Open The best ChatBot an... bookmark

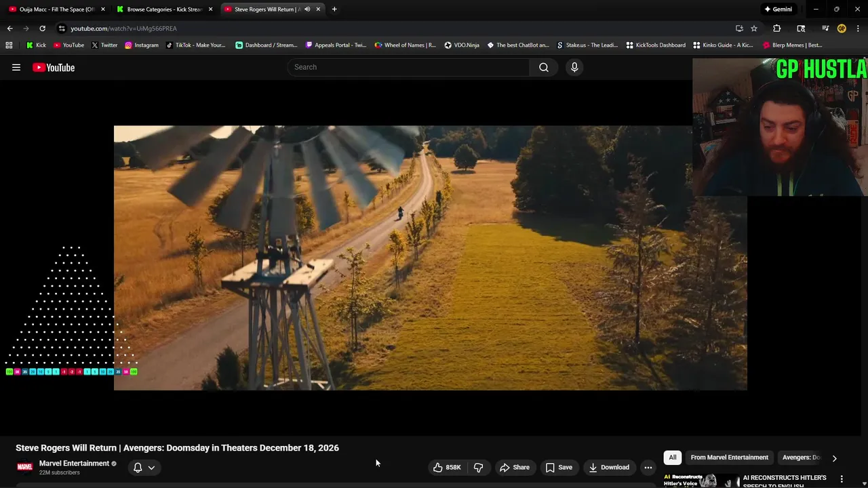(x=518, y=45)
